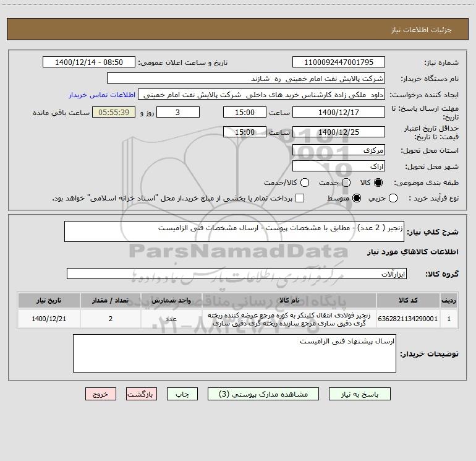The width and height of the screenshot is (476, 461).
Task: Select the خدمت radio button
Action: tap(346, 183)
